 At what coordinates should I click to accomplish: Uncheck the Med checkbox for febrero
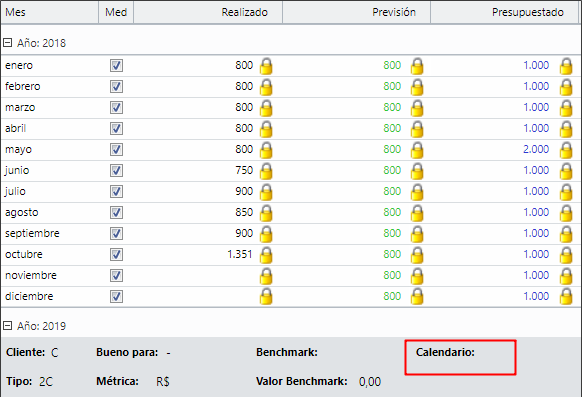click(x=116, y=86)
